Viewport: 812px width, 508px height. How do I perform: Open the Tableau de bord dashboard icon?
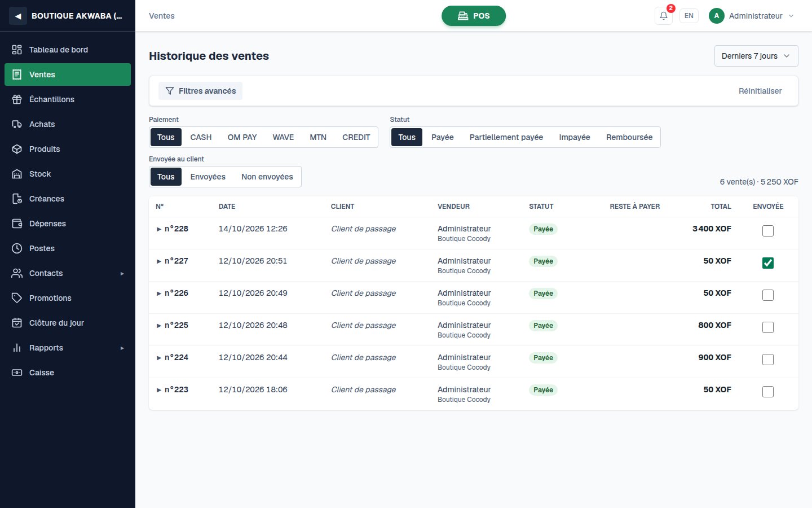17,50
